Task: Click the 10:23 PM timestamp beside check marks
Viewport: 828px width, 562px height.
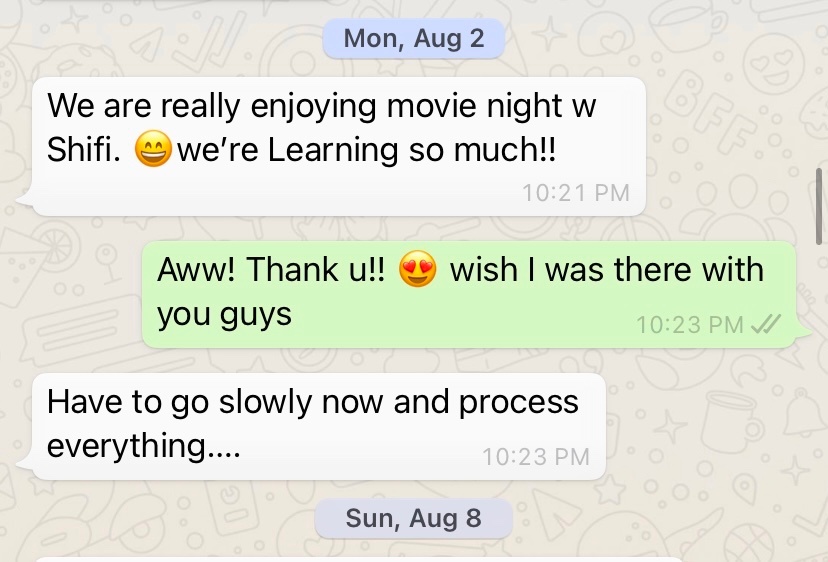Action: (x=690, y=325)
